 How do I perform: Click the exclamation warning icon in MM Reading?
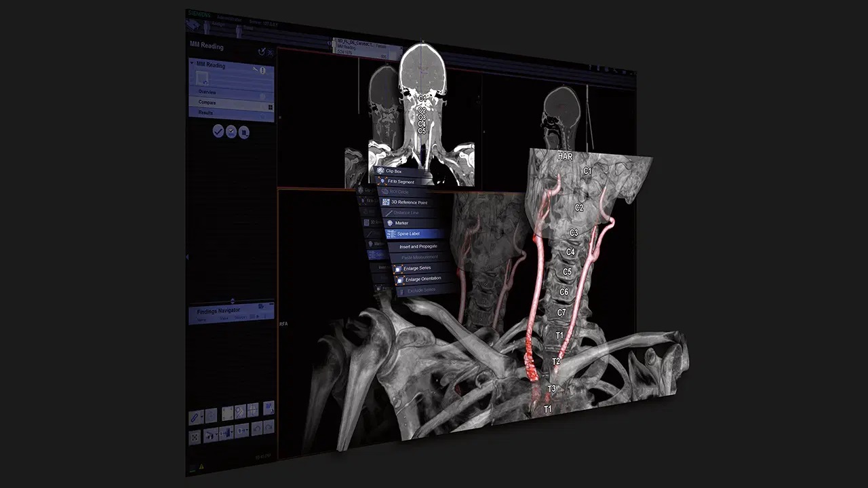(x=263, y=71)
